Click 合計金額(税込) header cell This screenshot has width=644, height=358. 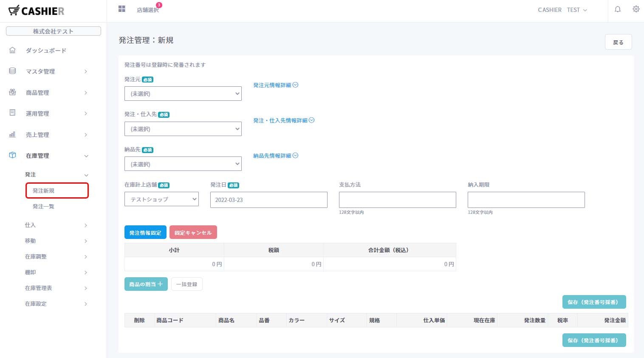390,250
